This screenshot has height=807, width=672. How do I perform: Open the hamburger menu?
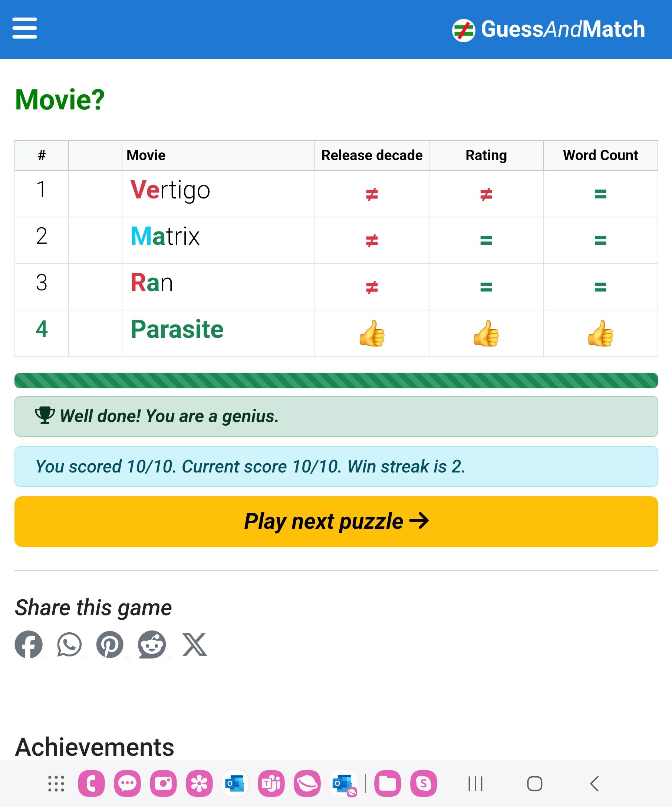coord(24,28)
